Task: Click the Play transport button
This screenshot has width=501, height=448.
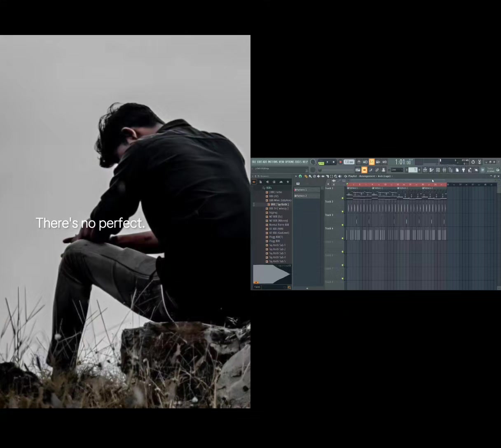Action: [x=328, y=162]
